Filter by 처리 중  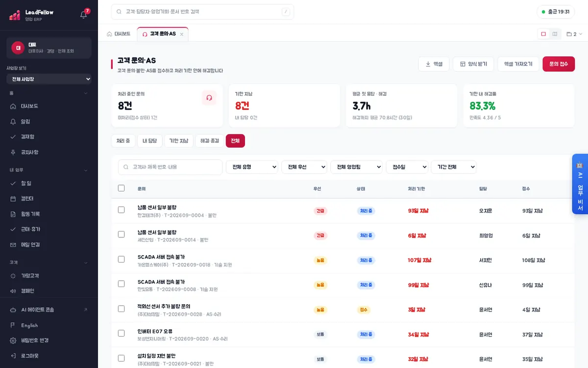tap(123, 141)
